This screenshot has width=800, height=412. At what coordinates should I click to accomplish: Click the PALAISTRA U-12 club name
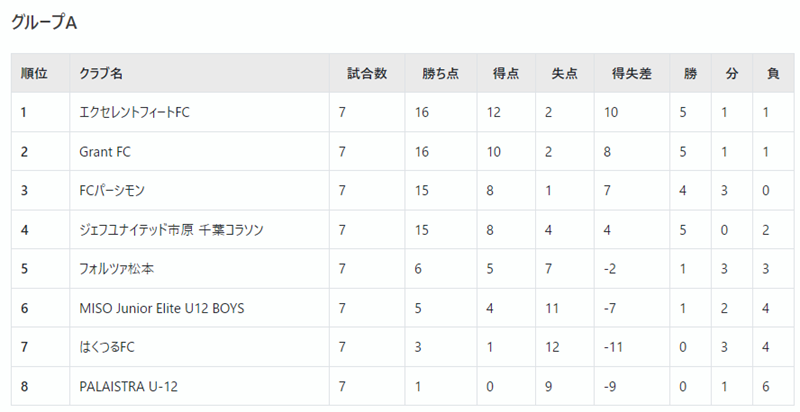pos(129,387)
